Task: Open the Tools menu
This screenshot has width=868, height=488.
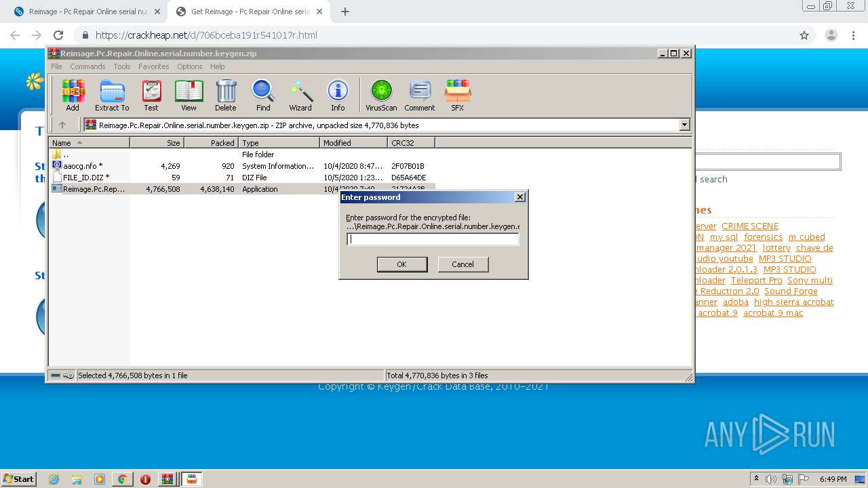Action: tap(122, 66)
